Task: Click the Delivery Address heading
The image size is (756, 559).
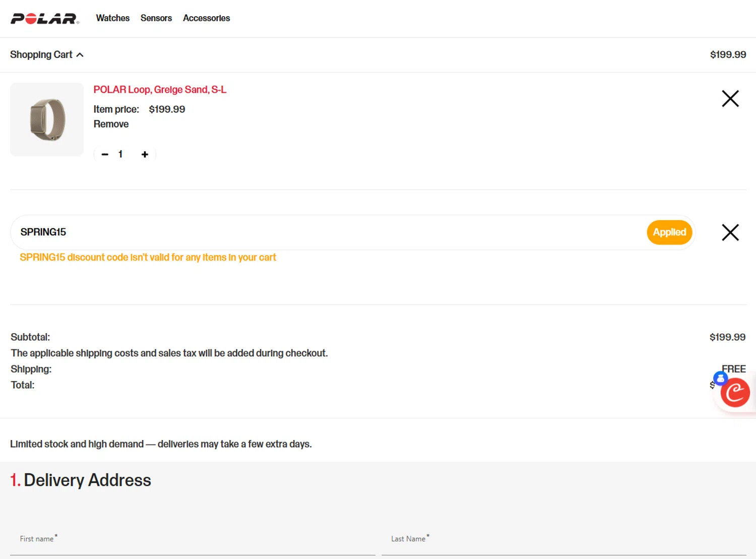Action: point(81,480)
